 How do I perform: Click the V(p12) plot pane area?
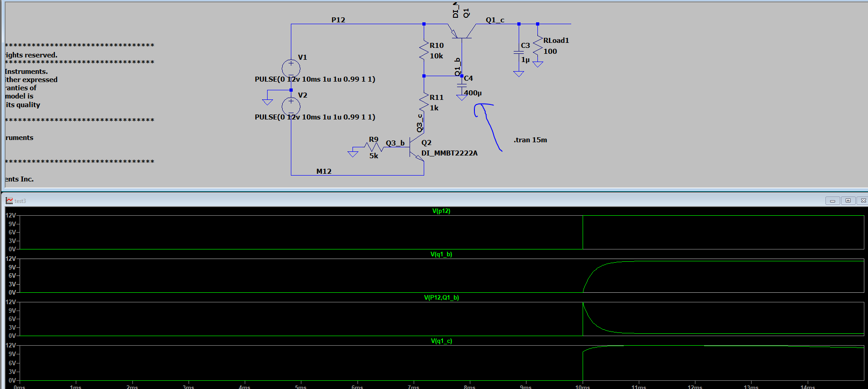click(441, 232)
